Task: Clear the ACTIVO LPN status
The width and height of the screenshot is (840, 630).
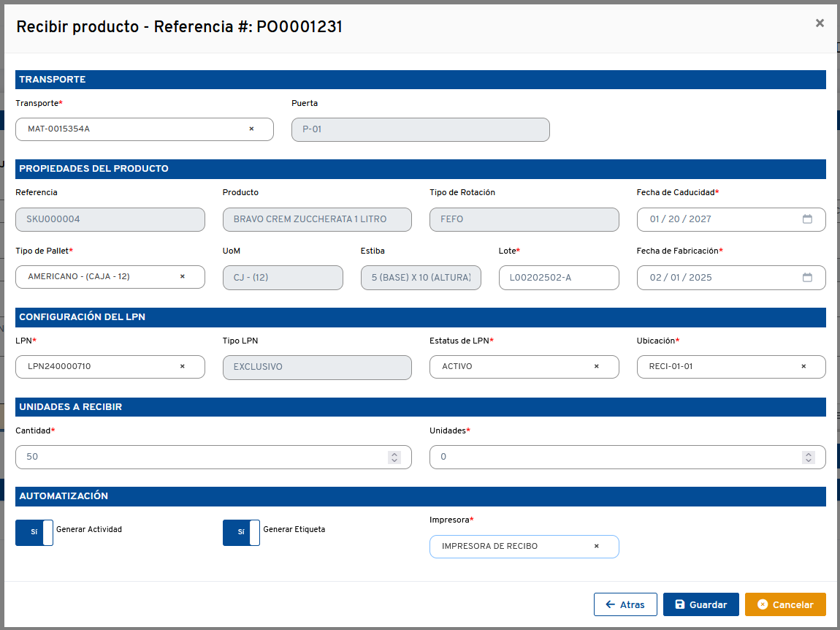Action: click(596, 367)
